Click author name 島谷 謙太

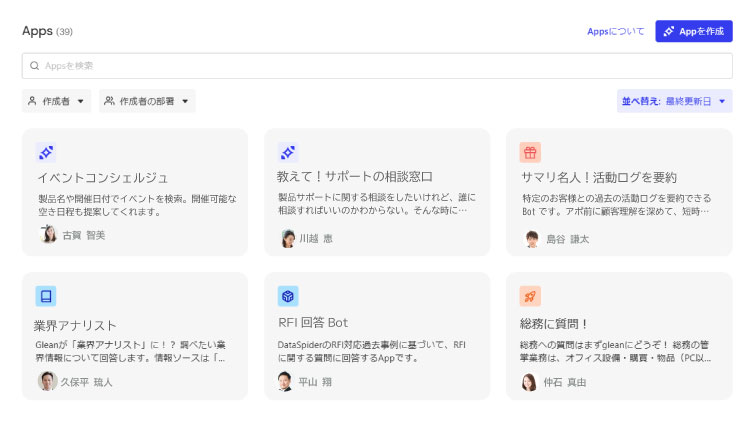[x=567, y=239]
